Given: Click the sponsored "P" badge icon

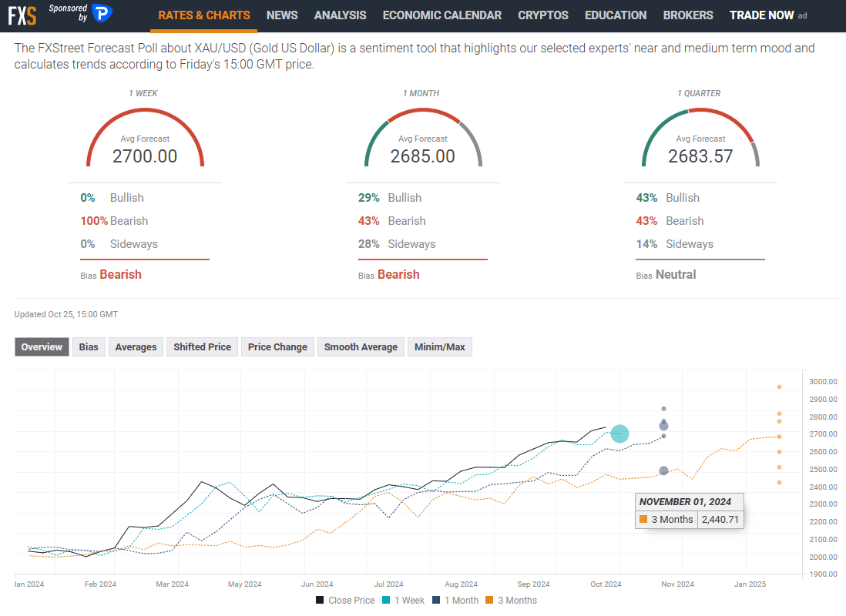Looking at the screenshot, I should point(100,14).
